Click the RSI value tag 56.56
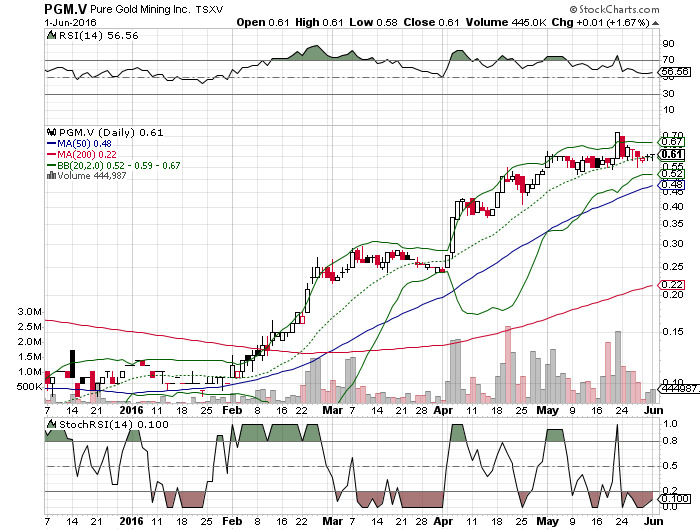This screenshot has width=700, height=530. (x=673, y=72)
